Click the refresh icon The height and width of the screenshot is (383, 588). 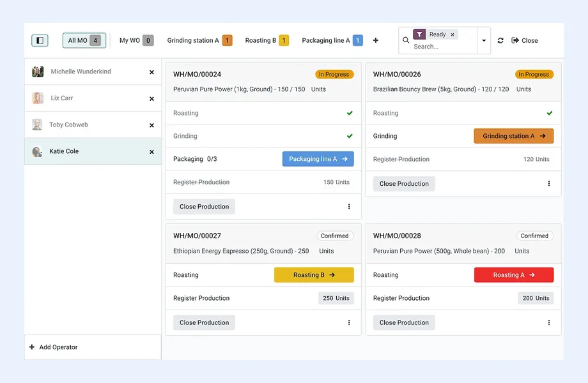click(500, 40)
